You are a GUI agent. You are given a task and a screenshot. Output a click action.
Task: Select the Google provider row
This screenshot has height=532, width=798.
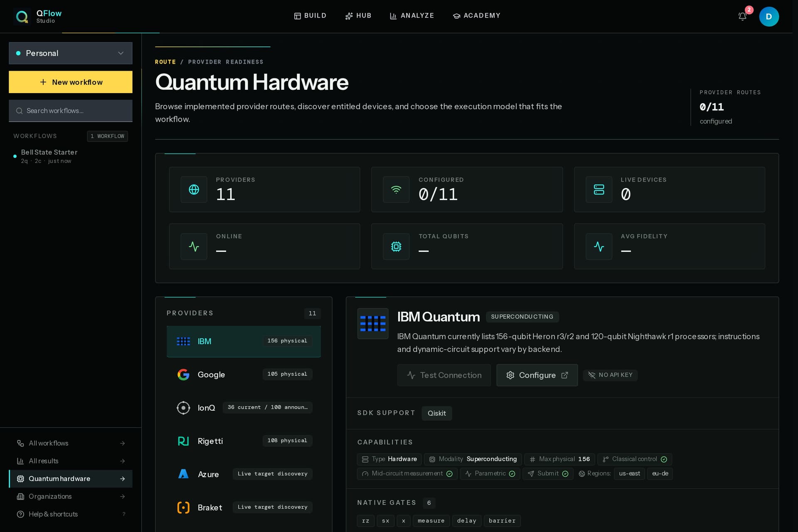coord(244,374)
